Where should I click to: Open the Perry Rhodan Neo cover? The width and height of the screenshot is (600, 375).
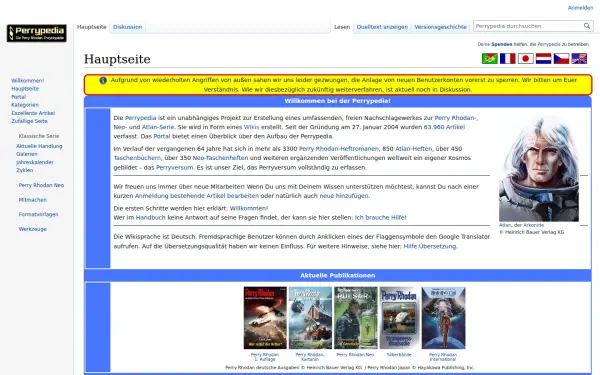[x=355, y=318]
